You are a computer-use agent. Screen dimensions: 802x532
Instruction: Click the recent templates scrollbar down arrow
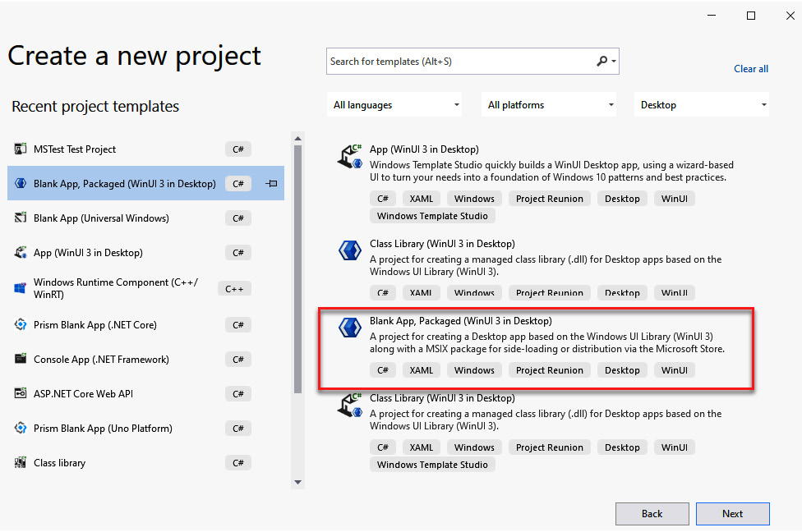pyautogui.click(x=297, y=482)
